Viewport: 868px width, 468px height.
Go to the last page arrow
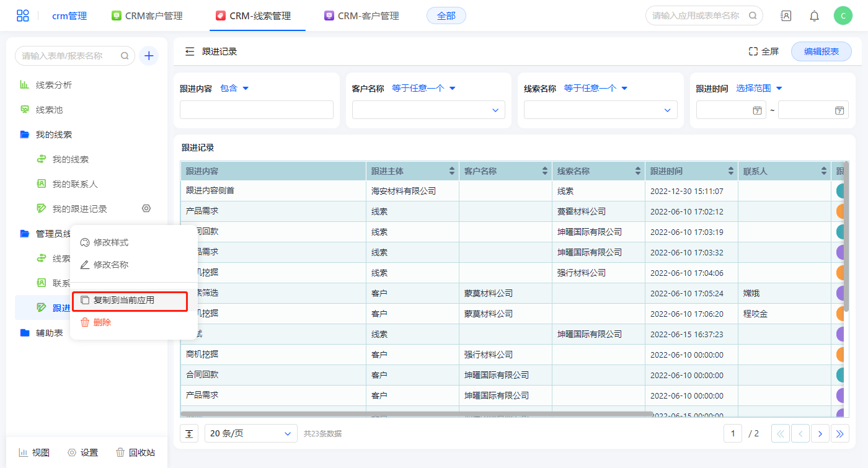pyautogui.click(x=840, y=434)
